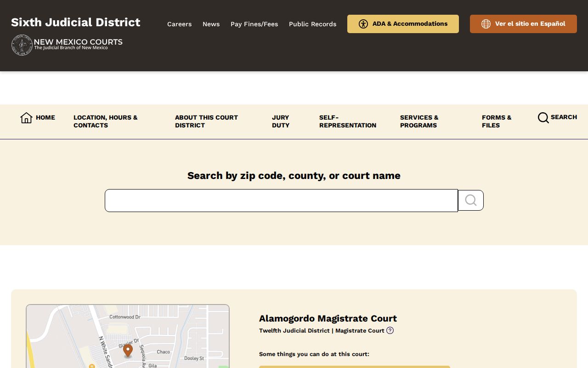Focus the court search input field

281,201
